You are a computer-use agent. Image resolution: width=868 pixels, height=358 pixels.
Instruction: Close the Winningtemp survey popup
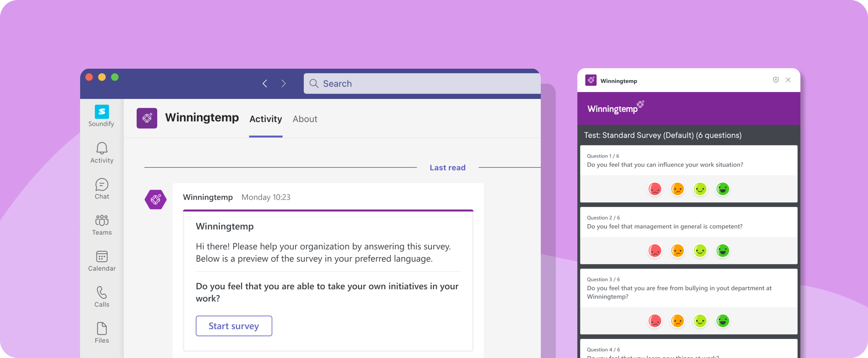(788, 80)
